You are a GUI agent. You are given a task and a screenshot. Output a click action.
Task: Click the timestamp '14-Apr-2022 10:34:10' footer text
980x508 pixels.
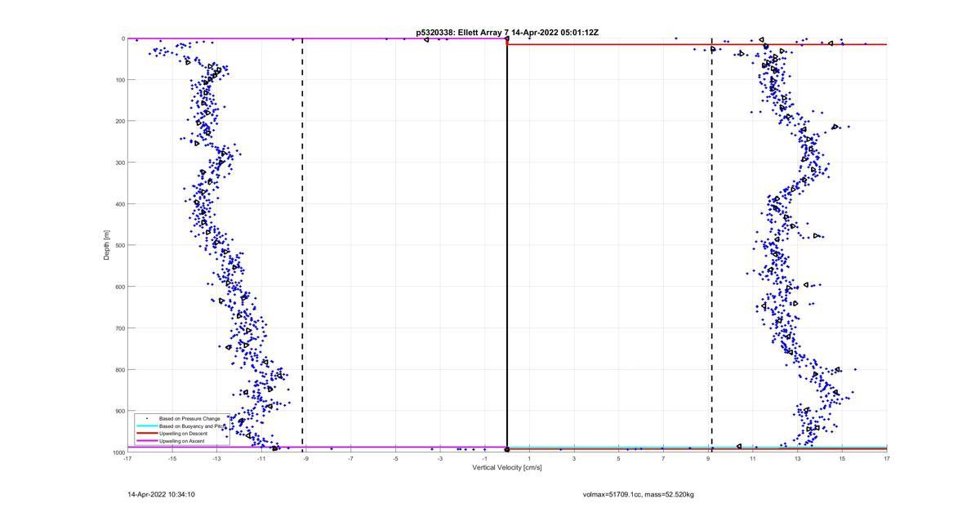(161, 494)
